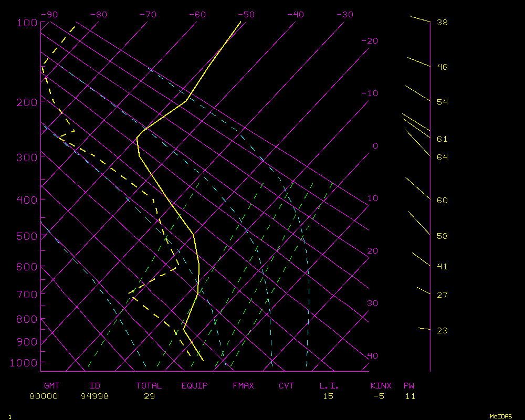Image resolution: width=525 pixels, height=420 pixels.
Task: Click the GMT header label
Action: coord(51,386)
